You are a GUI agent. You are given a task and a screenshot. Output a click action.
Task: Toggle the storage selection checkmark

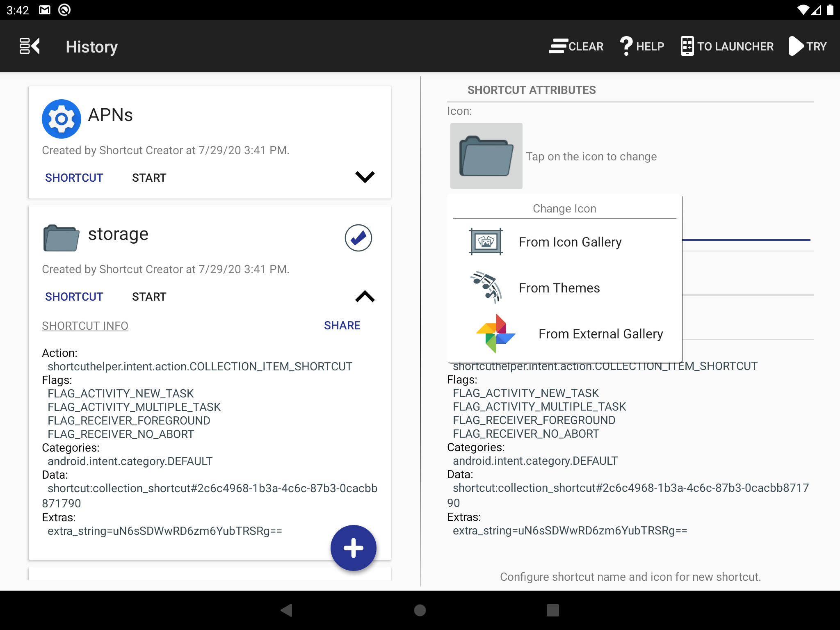358,238
